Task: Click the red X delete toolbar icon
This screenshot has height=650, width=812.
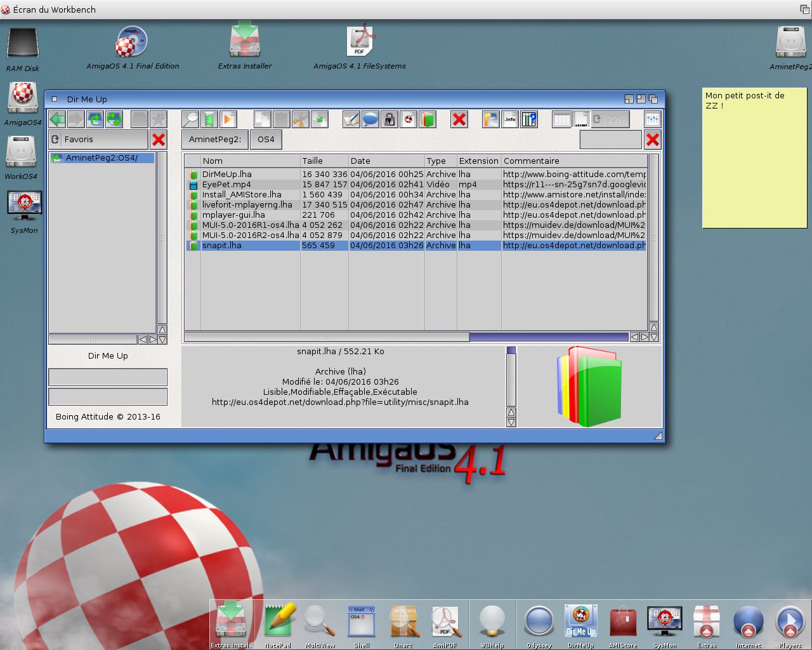Action: click(x=459, y=119)
